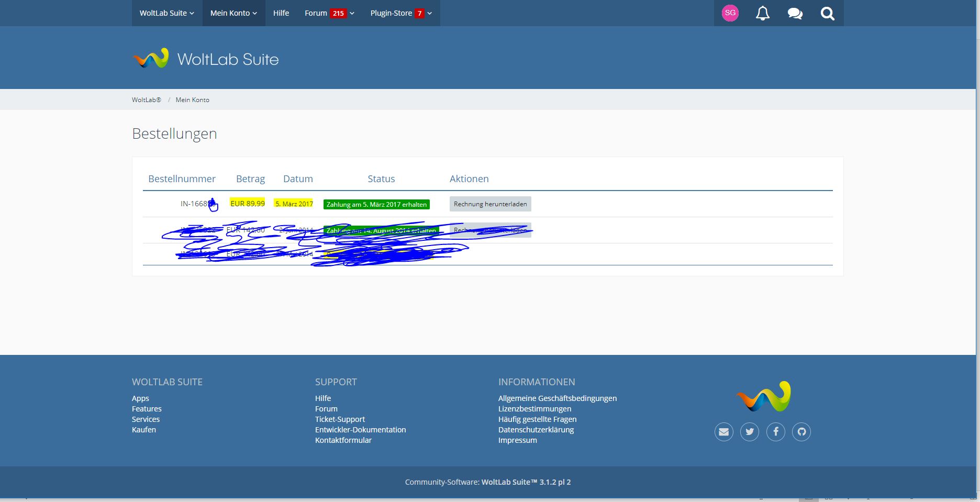Open Services link in footer
980x502 pixels.
coord(146,419)
